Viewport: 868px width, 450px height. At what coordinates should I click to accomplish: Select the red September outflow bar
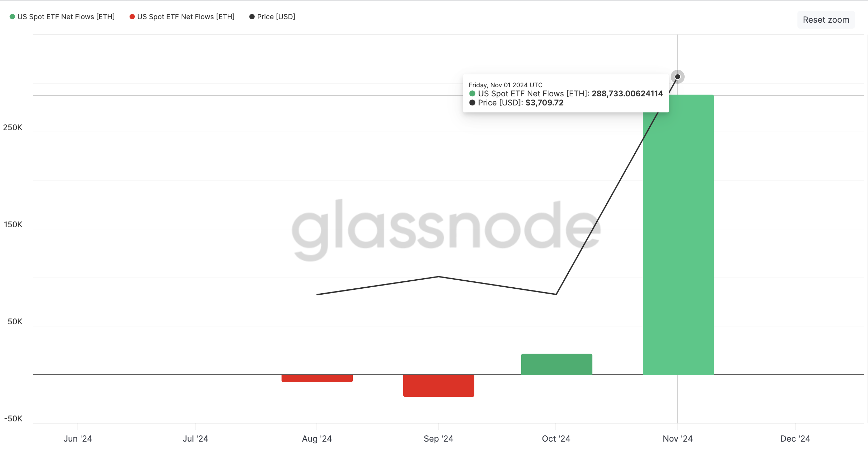point(438,386)
